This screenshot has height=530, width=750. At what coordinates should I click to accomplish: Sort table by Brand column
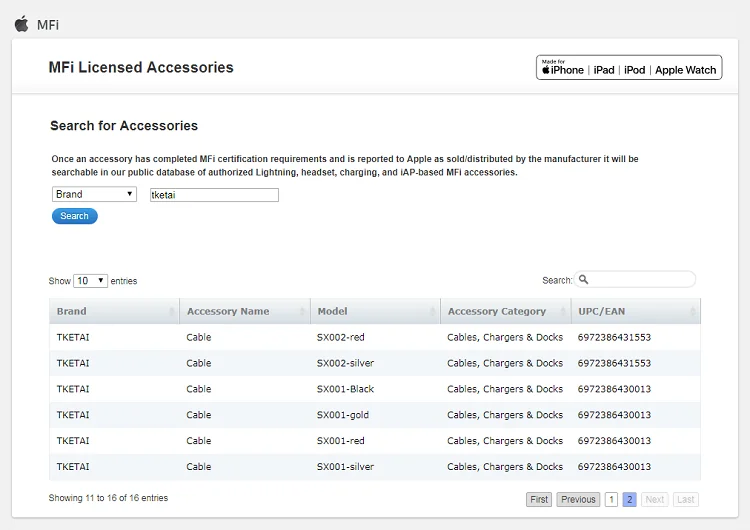(x=114, y=311)
